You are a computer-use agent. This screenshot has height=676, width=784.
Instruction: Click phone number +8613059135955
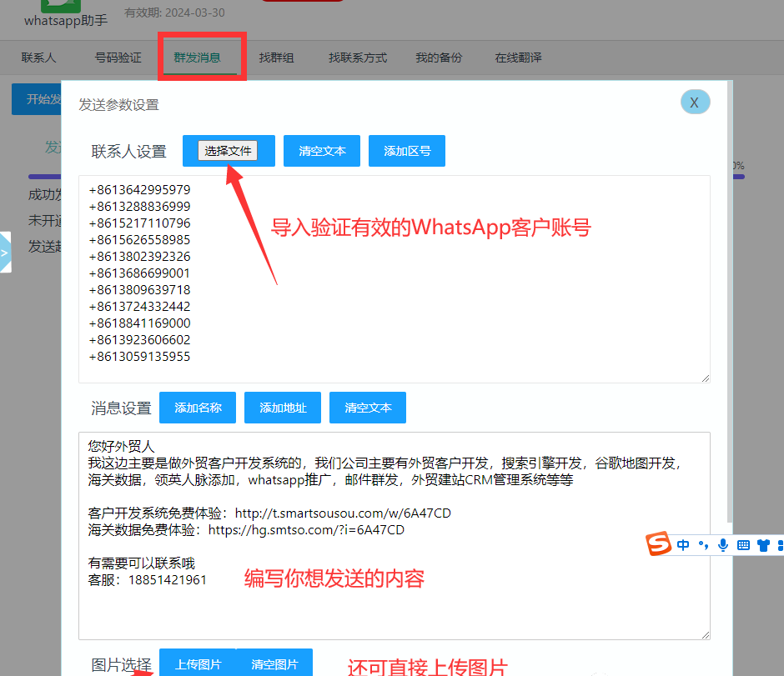tap(139, 356)
